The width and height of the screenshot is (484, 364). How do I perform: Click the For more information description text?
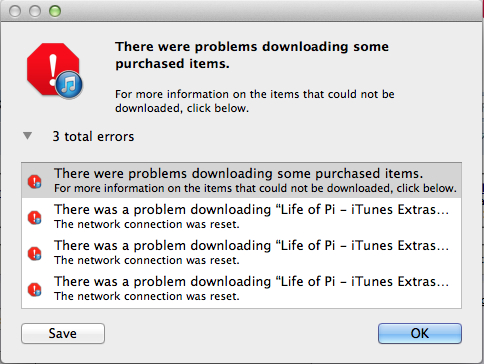(255, 101)
